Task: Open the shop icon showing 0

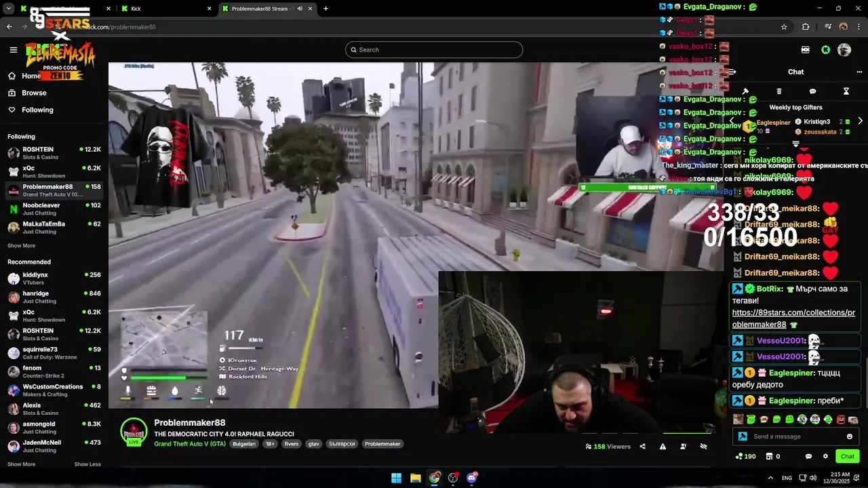Action: pos(772,456)
